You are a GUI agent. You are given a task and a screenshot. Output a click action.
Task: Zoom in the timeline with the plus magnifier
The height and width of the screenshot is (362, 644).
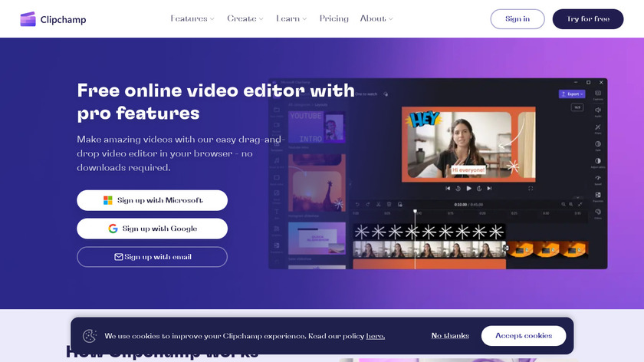pyautogui.click(x=571, y=204)
